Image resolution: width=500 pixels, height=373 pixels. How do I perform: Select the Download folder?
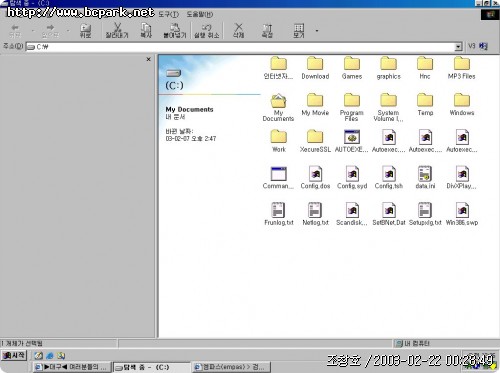point(315,68)
